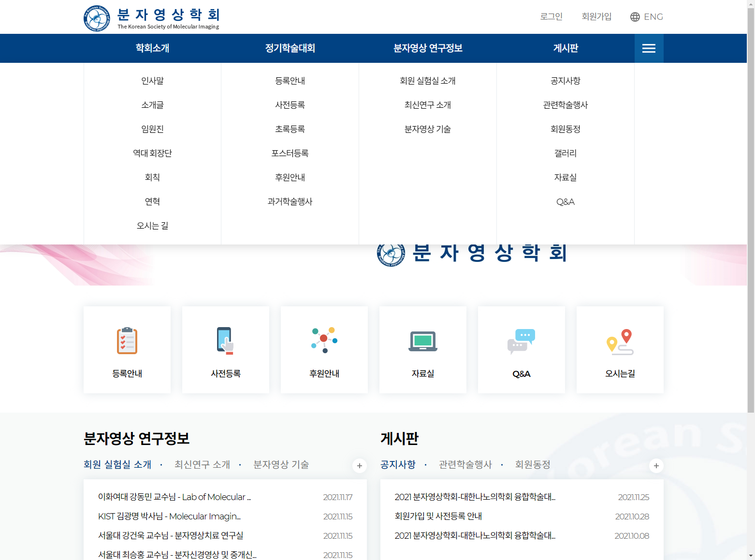Switch language with the ENG globe button
The image size is (755, 560).
coord(647,17)
